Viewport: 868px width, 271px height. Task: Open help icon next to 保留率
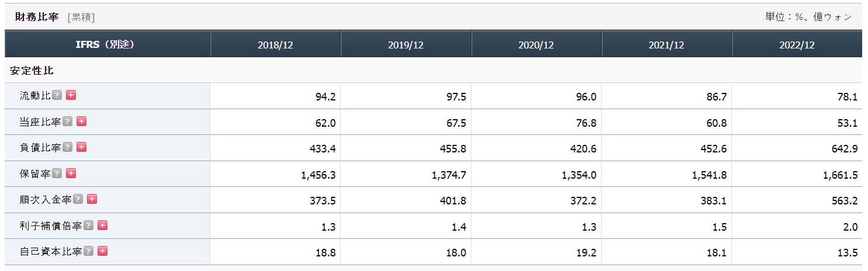coord(57,173)
